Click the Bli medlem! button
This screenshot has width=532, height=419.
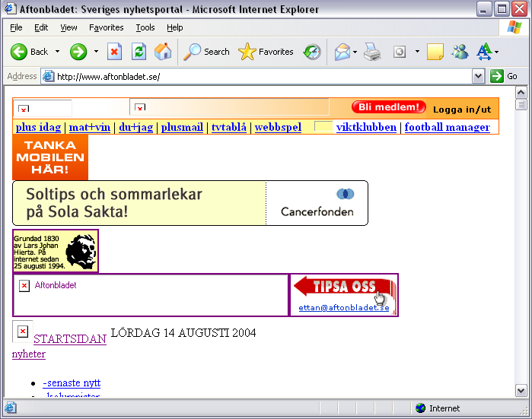pyautogui.click(x=388, y=107)
